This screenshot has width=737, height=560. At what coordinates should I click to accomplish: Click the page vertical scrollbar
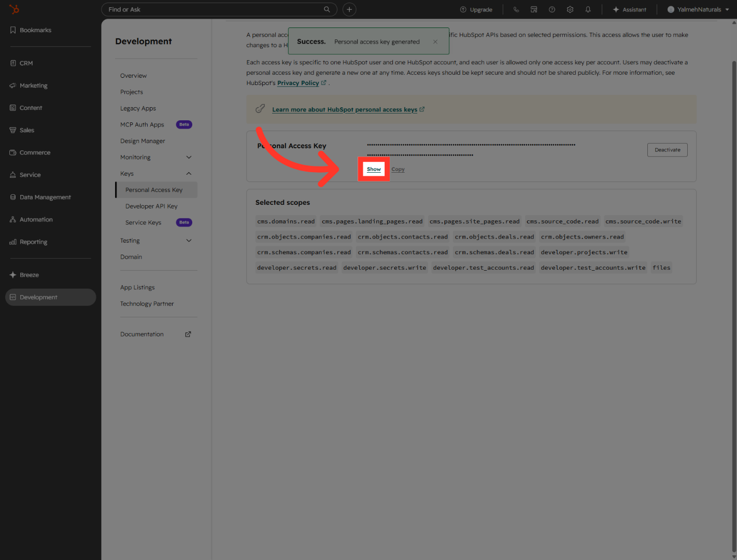(x=734, y=306)
